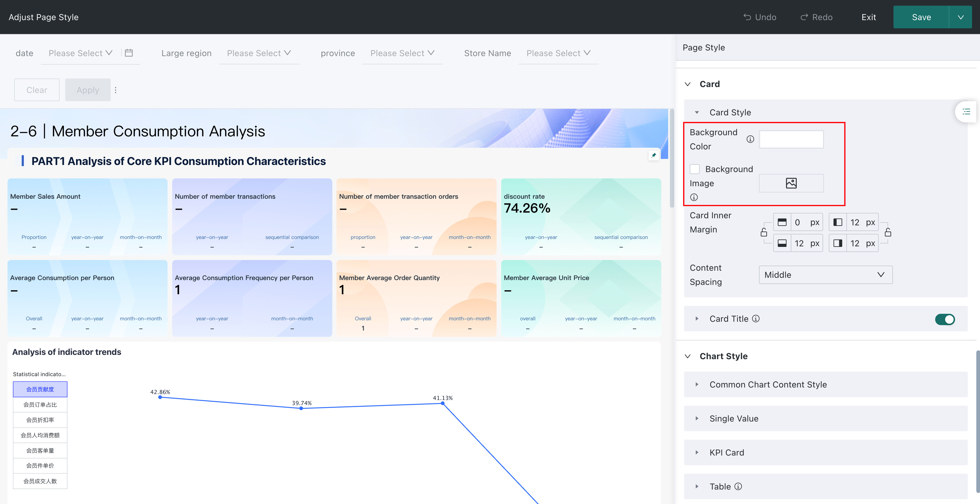Click the top margin icon
This screenshot has height=504, width=980.
pos(782,222)
